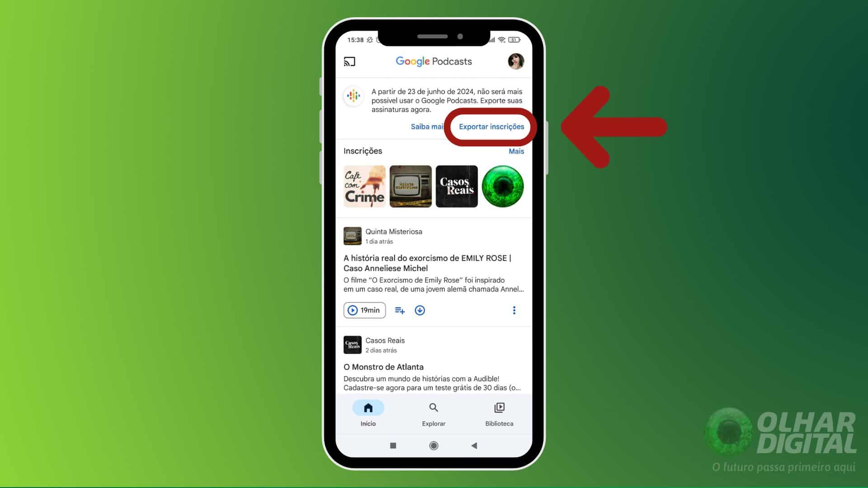Image resolution: width=868 pixels, height=488 pixels.
Task: Click Início home tab at bottom navigation
Action: pos(368,413)
